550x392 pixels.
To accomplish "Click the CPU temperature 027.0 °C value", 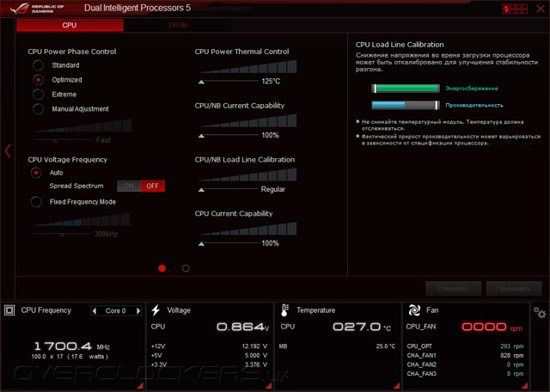I will pos(362,327).
